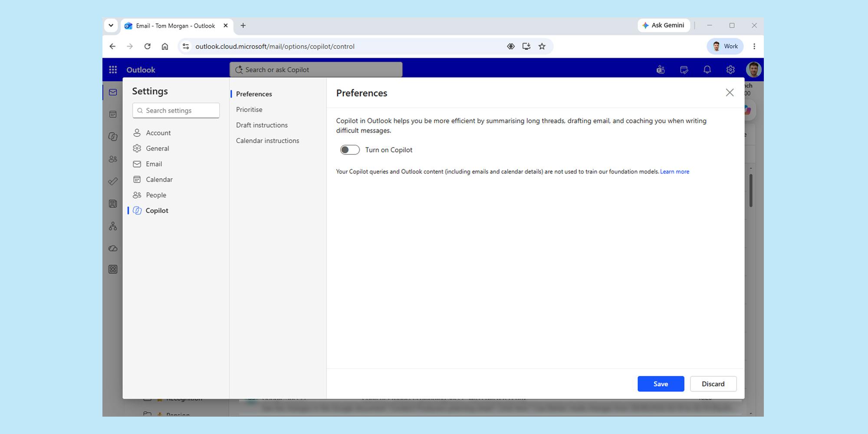
Task: Open To Do checkmark icon in rail
Action: coord(113,181)
